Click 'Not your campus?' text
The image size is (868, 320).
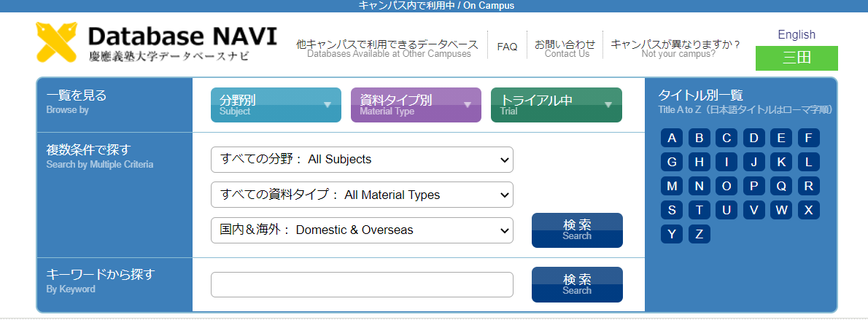[678, 54]
